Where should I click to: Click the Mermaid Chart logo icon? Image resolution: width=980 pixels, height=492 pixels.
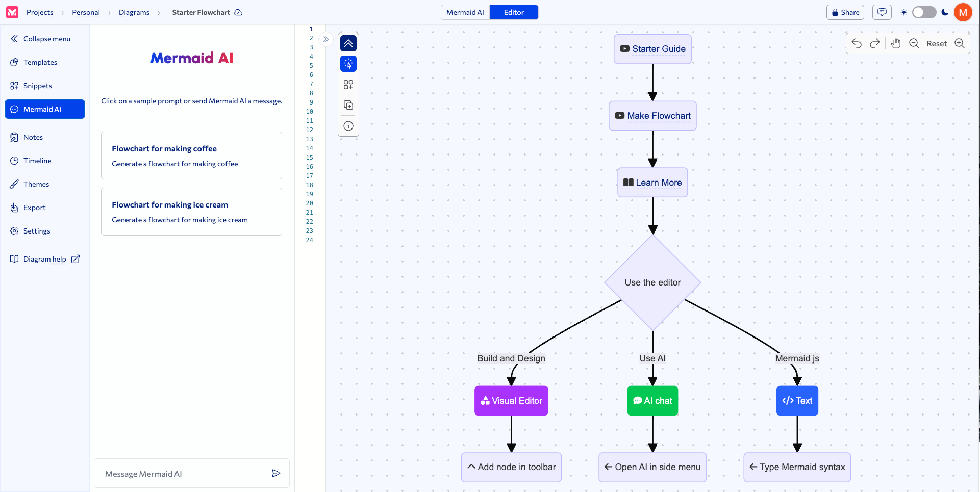pos(12,12)
